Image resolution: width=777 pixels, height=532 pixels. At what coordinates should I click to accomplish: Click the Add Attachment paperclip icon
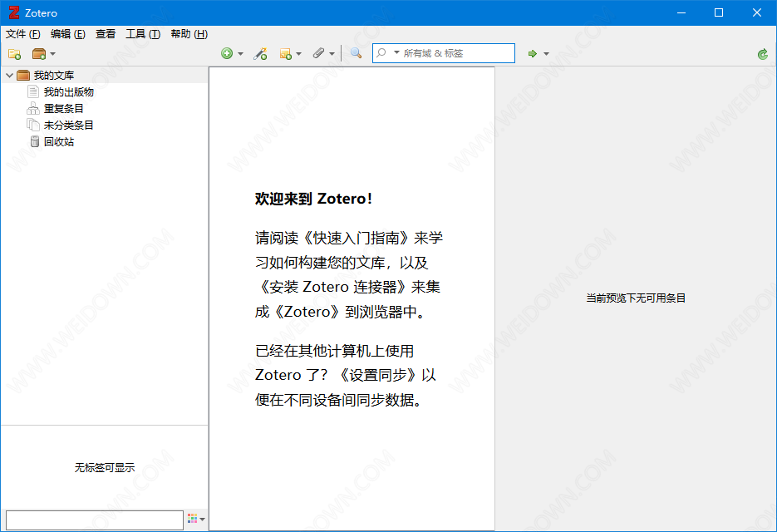(x=318, y=53)
